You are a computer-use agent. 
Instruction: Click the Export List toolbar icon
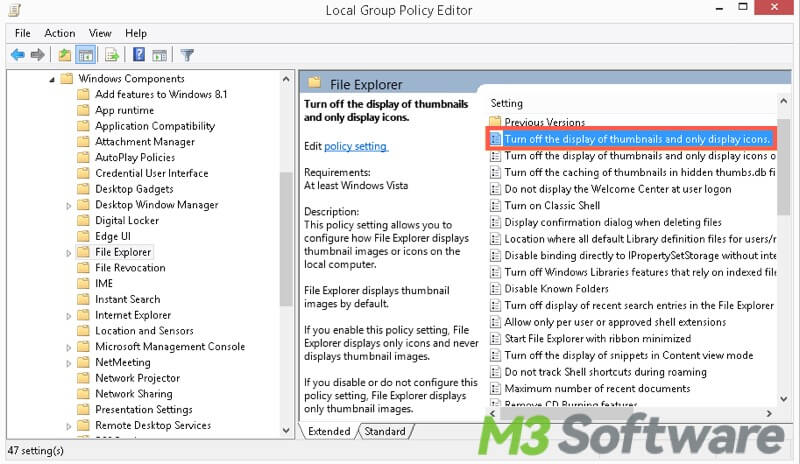(112, 54)
